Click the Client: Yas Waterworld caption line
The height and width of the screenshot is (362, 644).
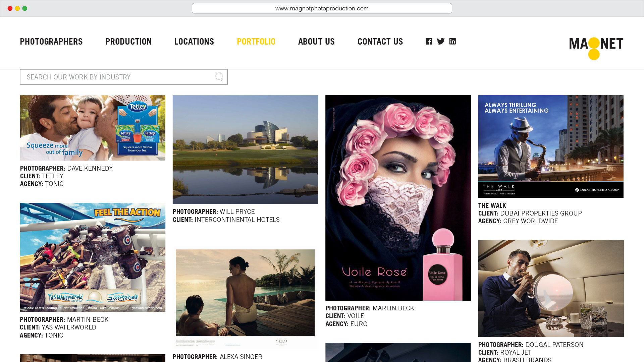(58, 327)
